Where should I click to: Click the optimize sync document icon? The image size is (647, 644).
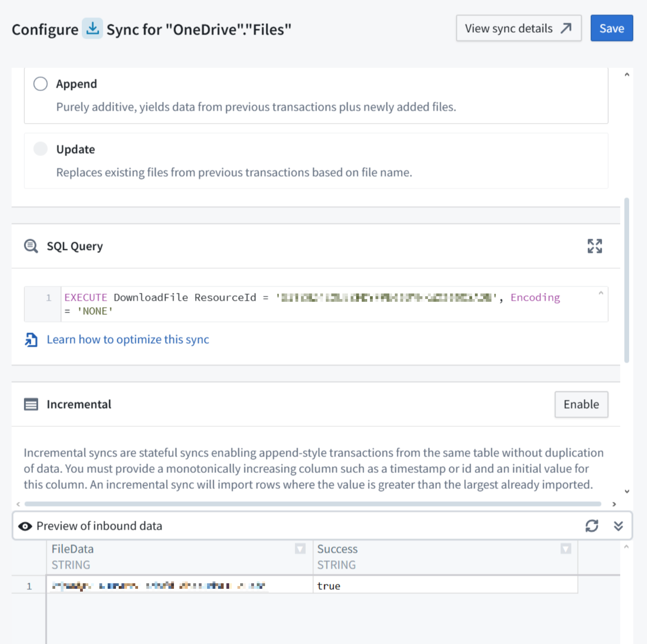coord(31,340)
